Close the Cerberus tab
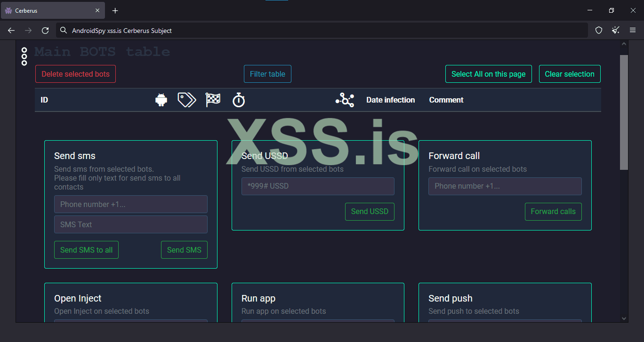 (x=97, y=10)
